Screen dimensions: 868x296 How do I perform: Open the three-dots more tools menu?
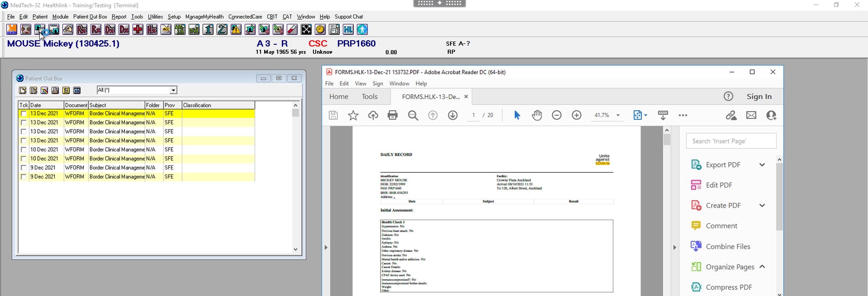click(683, 115)
